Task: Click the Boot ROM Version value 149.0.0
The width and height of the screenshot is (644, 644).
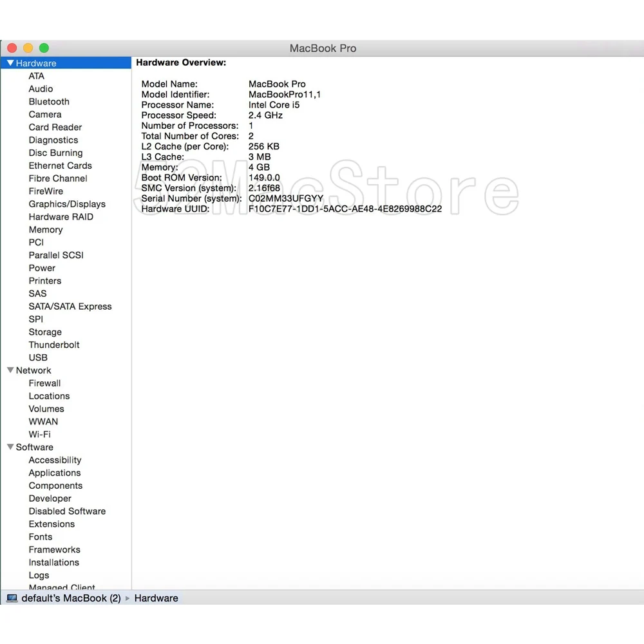Action: click(264, 178)
